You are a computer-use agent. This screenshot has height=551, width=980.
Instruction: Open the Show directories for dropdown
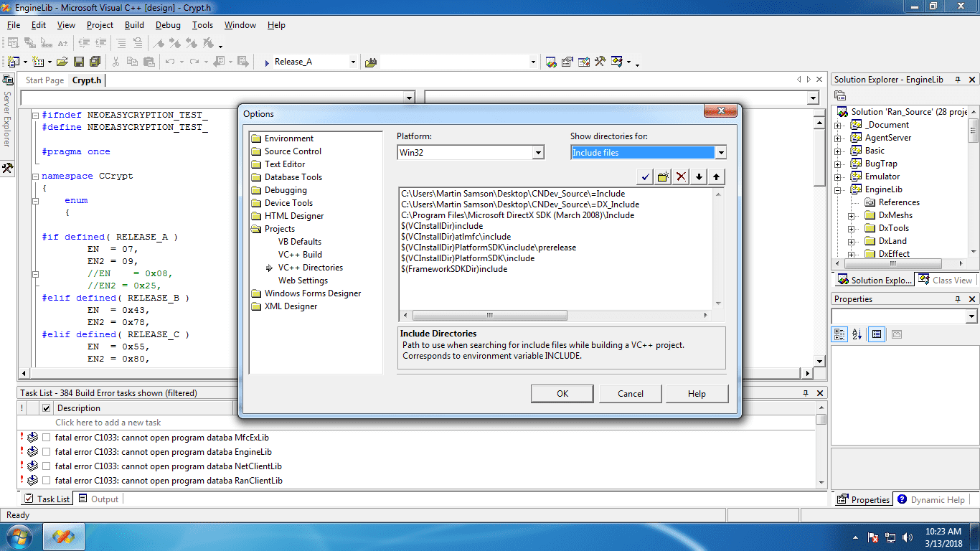(x=721, y=152)
